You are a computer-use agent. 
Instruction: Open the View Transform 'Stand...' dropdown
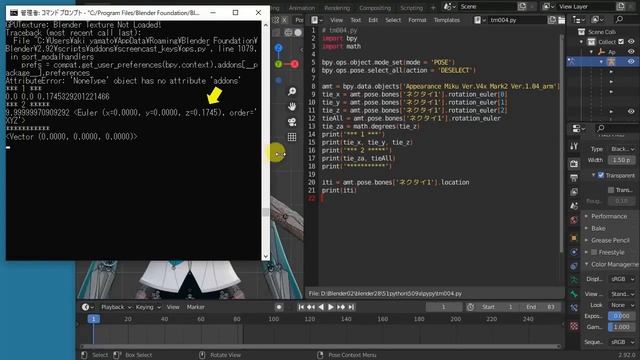coord(622,294)
